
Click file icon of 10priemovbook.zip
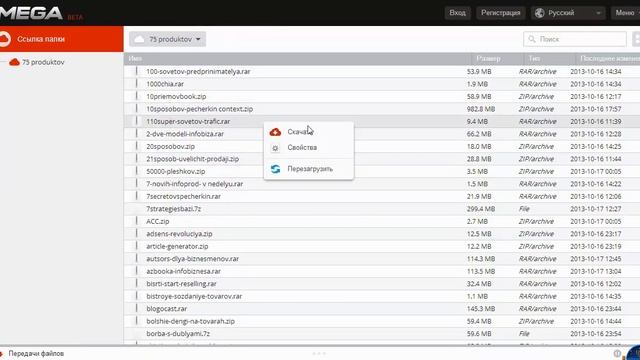click(136, 96)
